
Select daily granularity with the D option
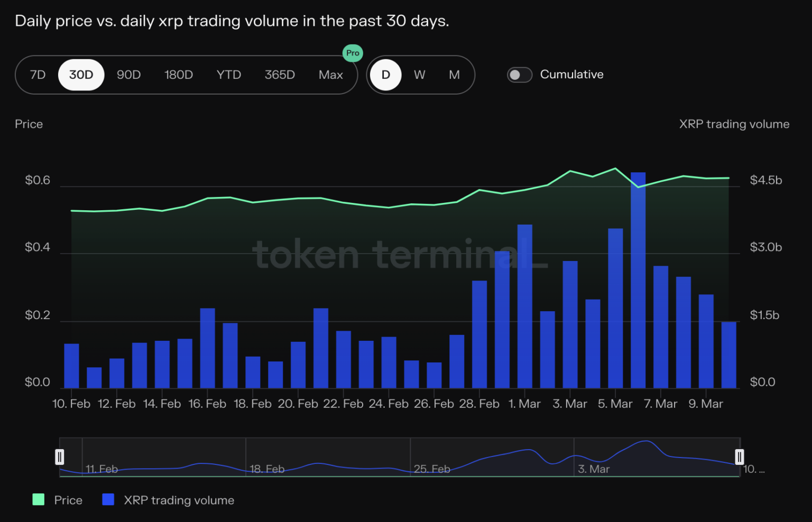(385, 74)
